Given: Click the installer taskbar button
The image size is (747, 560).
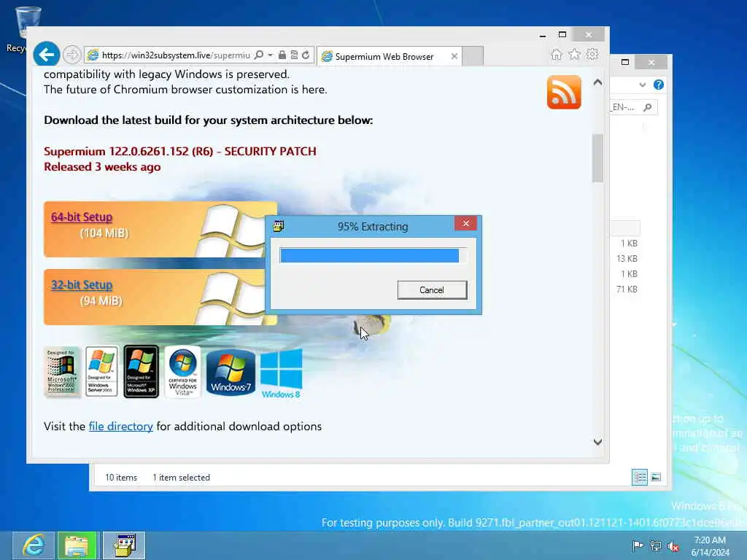Looking at the screenshot, I should click(124, 545).
